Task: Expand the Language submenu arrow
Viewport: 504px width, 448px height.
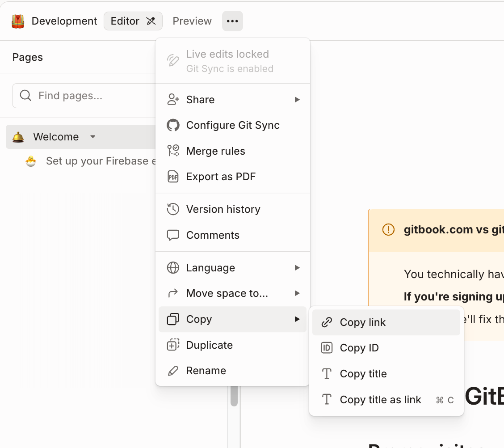Action: point(297,267)
